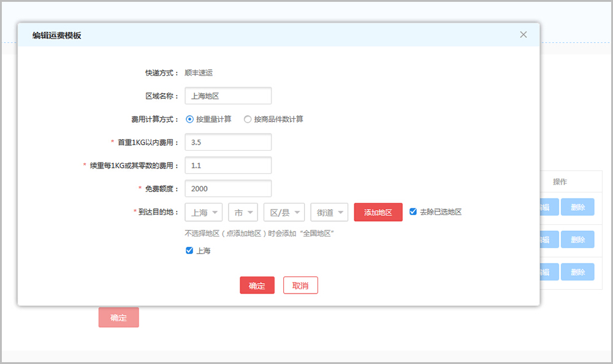Toggle the 去除已选地区 checkbox

coord(413,211)
